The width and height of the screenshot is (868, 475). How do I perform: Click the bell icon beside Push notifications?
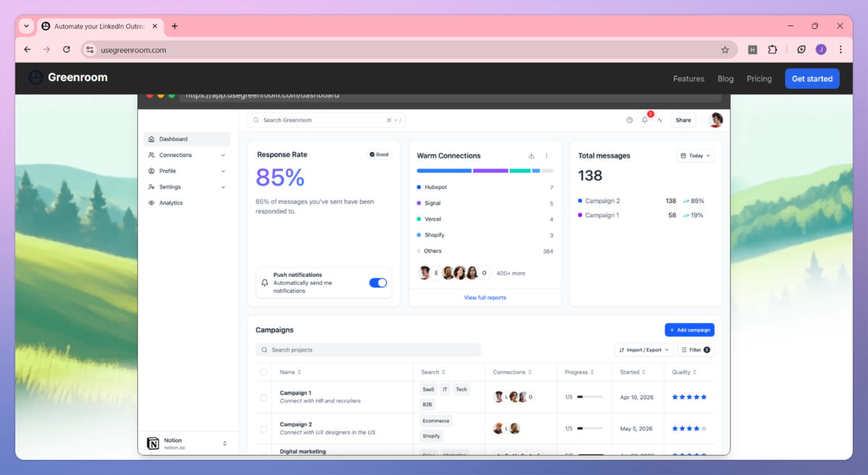pos(265,283)
